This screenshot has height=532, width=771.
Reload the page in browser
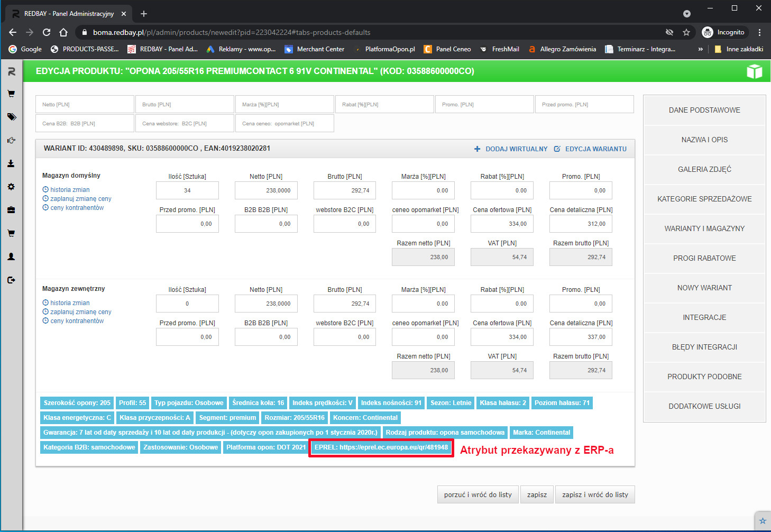pyautogui.click(x=47, y=32)
